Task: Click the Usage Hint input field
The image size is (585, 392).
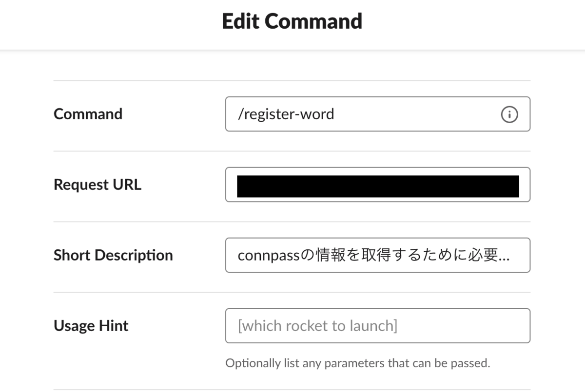Action: 378,326
